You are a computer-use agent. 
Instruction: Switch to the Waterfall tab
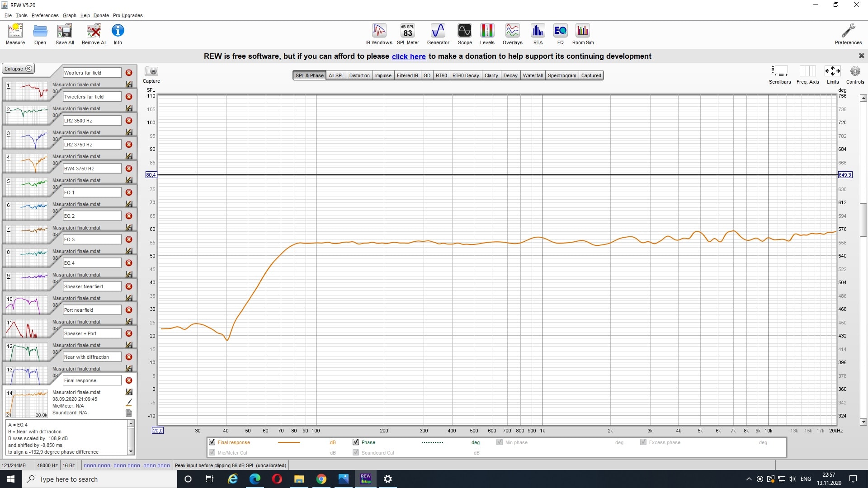coord(533,75)
